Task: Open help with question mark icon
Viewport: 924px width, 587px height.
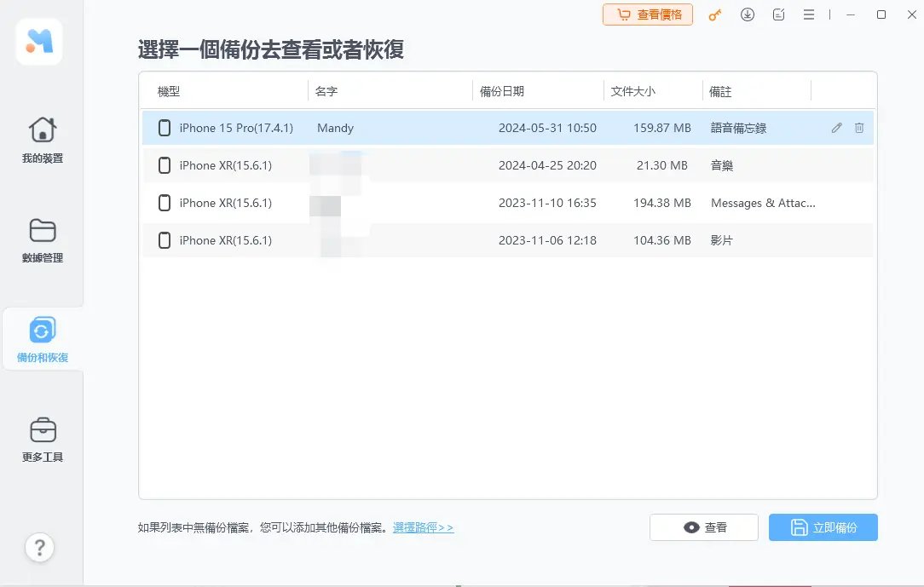Action: pyautogui.click(x=40, y=546)
